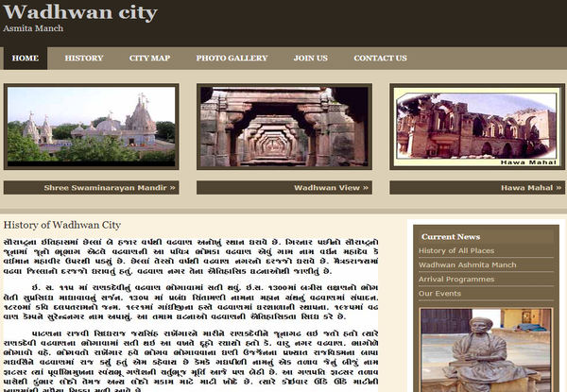
Task: Open the Hawa Mahal ruins photo
Action: 477,127
